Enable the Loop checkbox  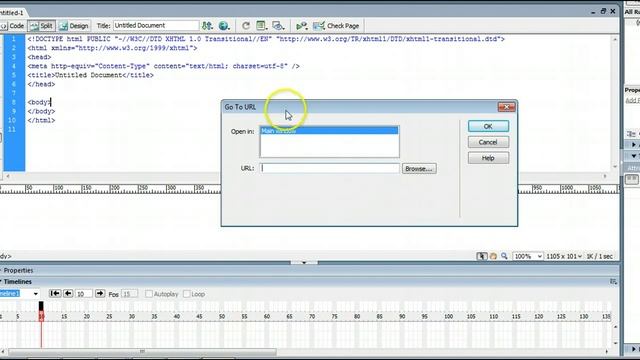coord(187,294)
